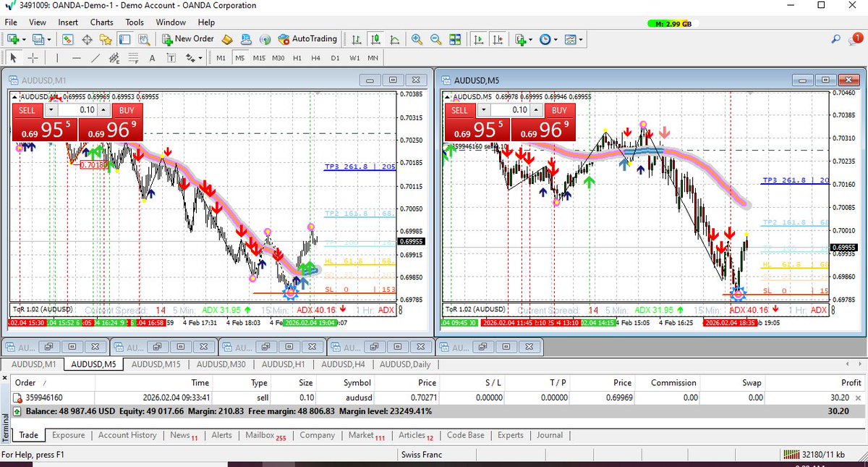This screenshot has height=467, width=868.
Task: Open the indicators list dropdown
Action: (x=530, y=39)
